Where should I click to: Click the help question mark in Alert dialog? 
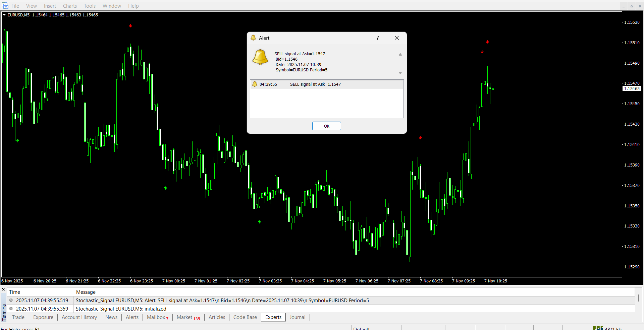tap(377, 38)
